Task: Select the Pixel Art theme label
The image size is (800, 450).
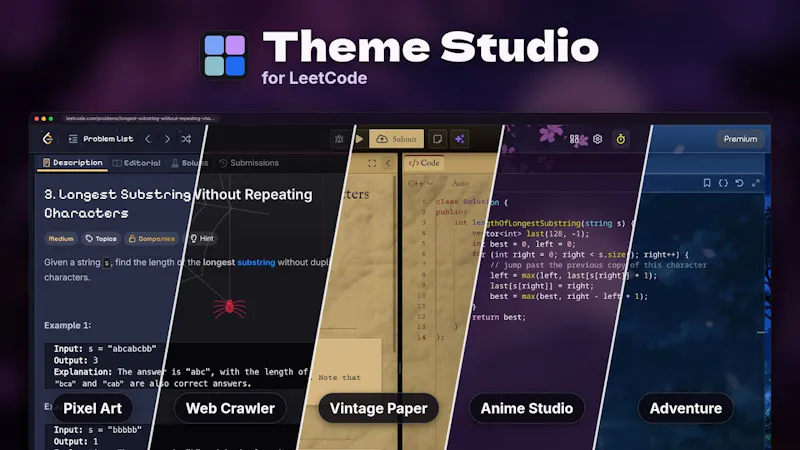Action: pos(92,408)
